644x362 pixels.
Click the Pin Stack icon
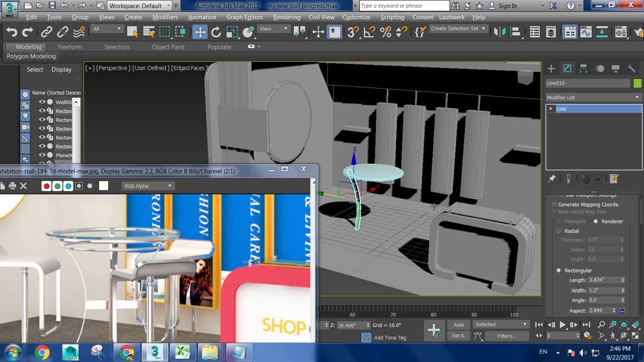552,178
